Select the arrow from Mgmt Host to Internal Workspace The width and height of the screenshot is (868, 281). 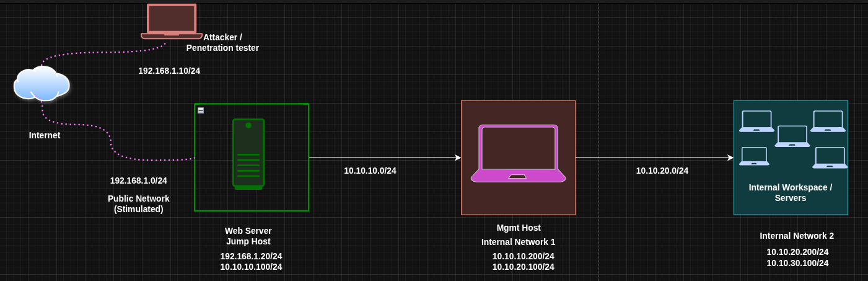coord(654,158)
